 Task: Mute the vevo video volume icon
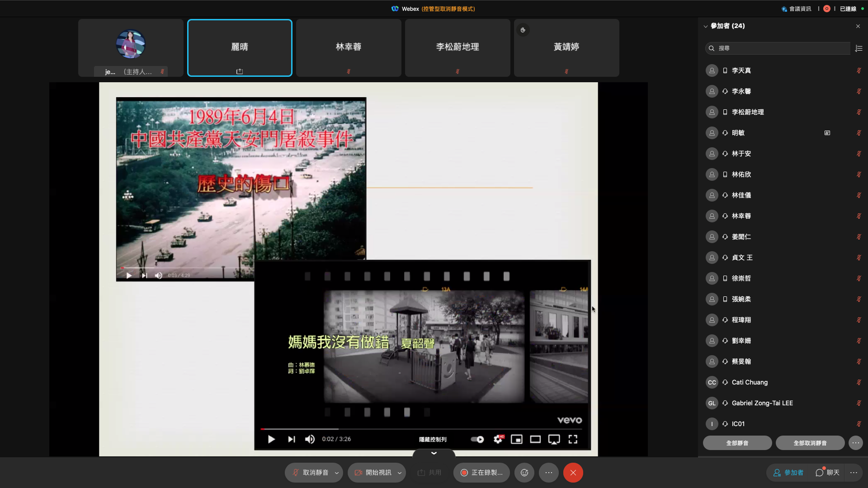tap(310, 439)
